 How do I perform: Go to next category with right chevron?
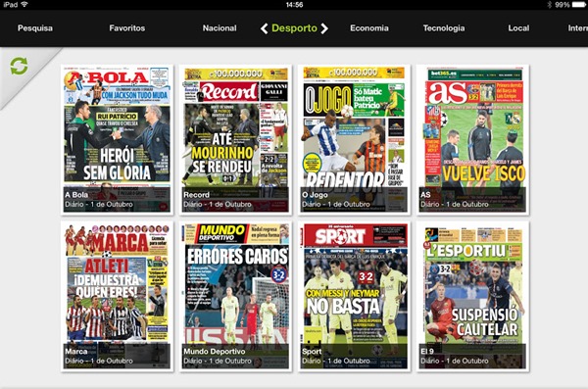click(x=324, y=28)
